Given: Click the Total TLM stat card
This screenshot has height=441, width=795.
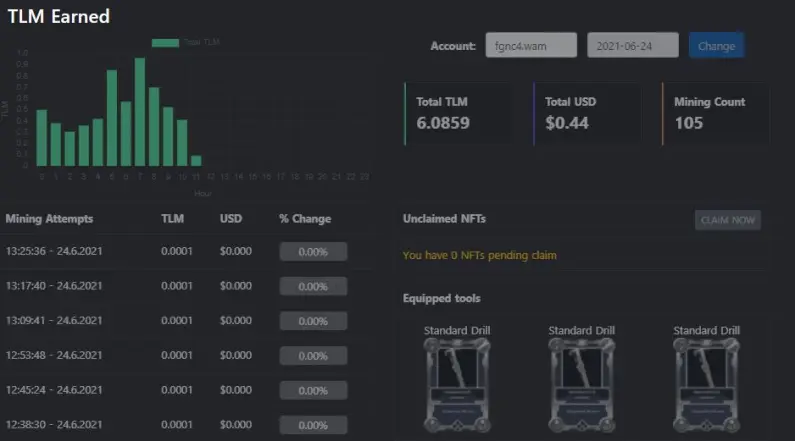Looking at the screenshot, I should tap(458, 114).
